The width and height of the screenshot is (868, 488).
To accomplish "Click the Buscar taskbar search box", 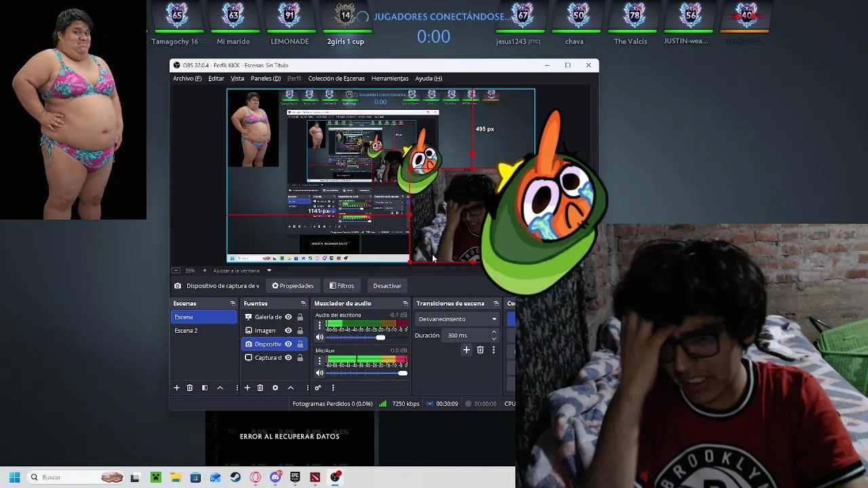I will click(x=75, y=477).
